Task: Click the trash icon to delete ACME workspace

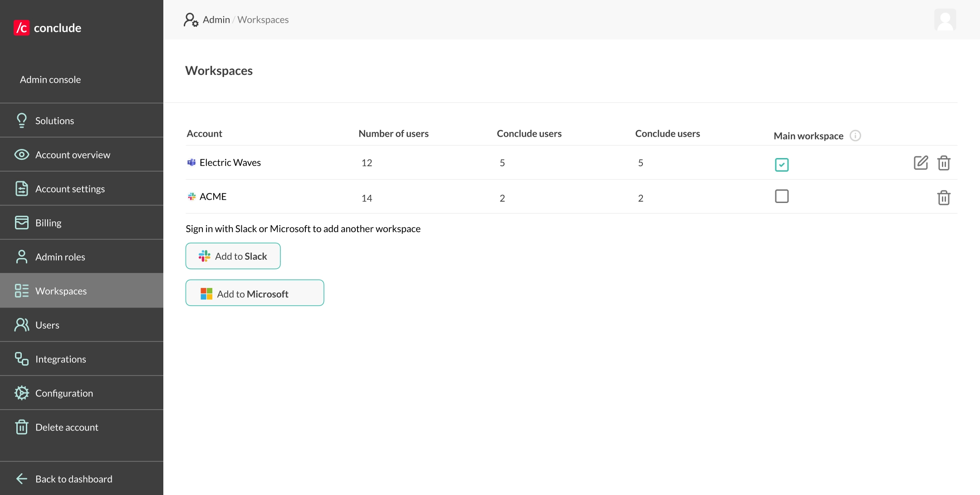Action: pyautogui.click(x=944, y=198)
